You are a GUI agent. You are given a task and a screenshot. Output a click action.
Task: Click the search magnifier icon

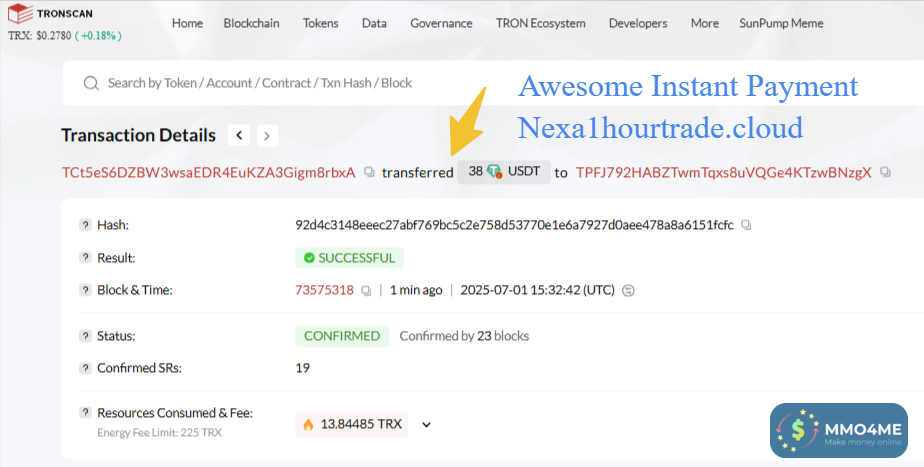click(x=91, y=83)
